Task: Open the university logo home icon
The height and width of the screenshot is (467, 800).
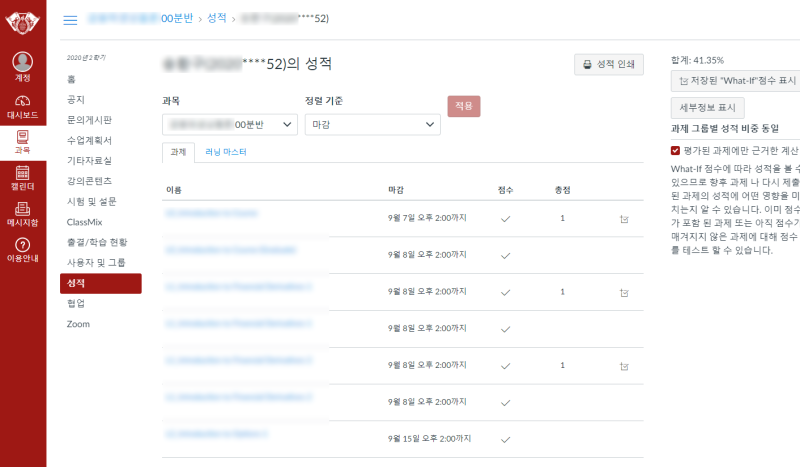Action: (x=22, y=22)
